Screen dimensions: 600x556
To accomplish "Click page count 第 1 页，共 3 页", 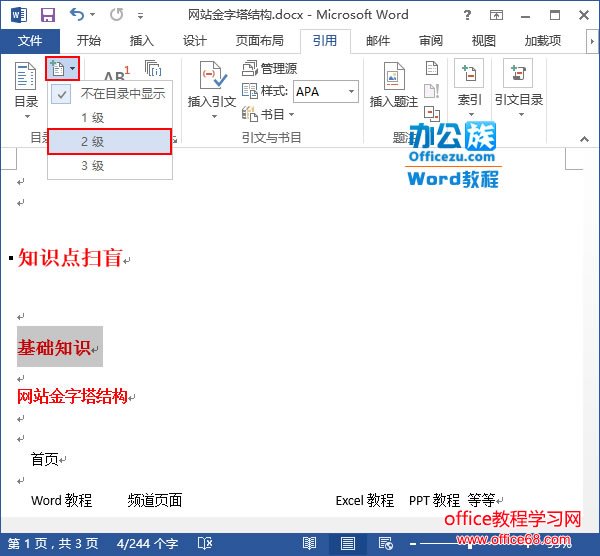I will coord(53,544).
